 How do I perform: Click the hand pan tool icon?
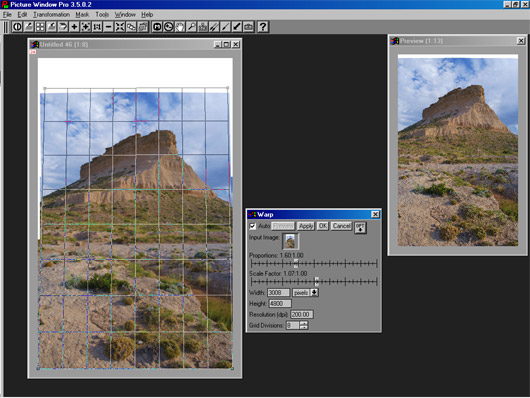point(180,27)
